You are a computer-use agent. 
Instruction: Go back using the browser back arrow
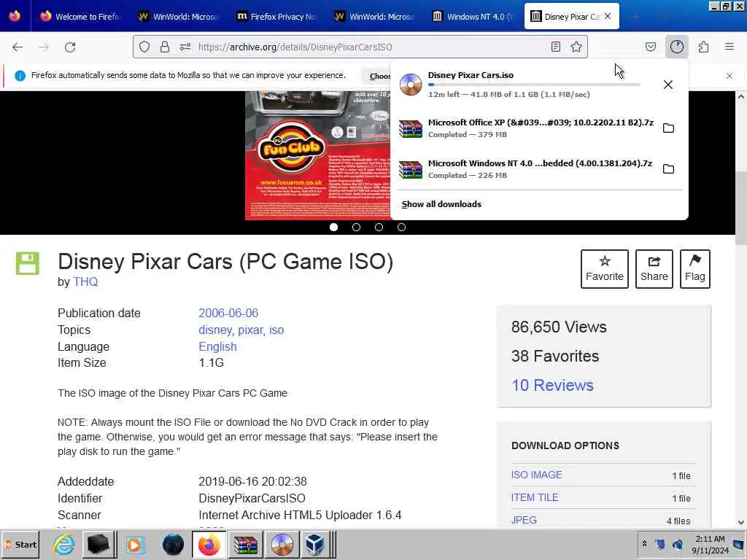18,47
